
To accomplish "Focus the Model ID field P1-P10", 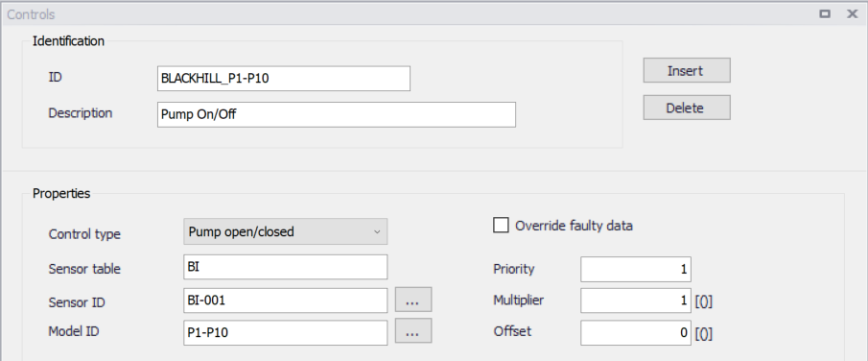I will coord(285,333).
